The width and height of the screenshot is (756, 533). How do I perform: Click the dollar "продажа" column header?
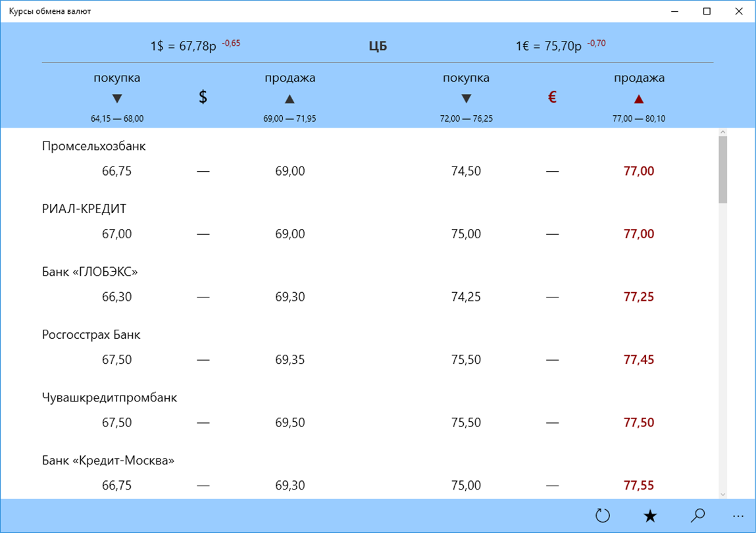coord(290,78)
